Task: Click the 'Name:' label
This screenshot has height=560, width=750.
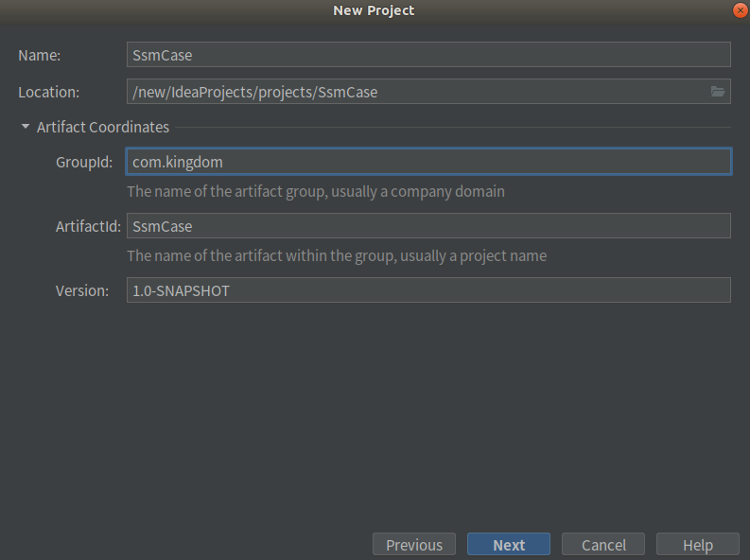Action: 39,56
